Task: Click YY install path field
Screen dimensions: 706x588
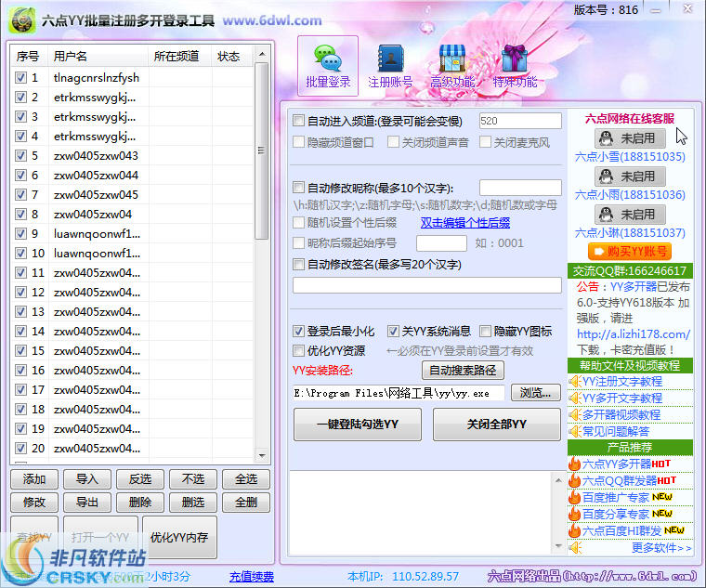Action: point(399,393)
